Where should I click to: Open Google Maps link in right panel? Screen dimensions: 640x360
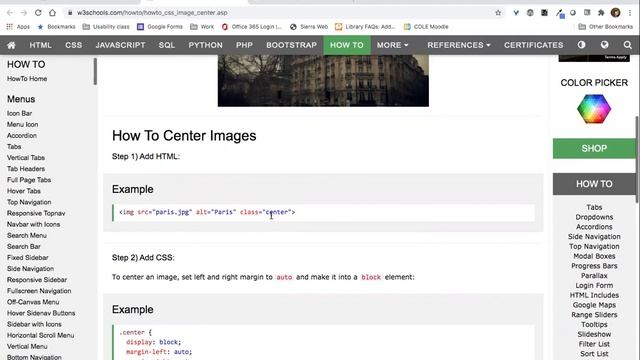(594, 305)
